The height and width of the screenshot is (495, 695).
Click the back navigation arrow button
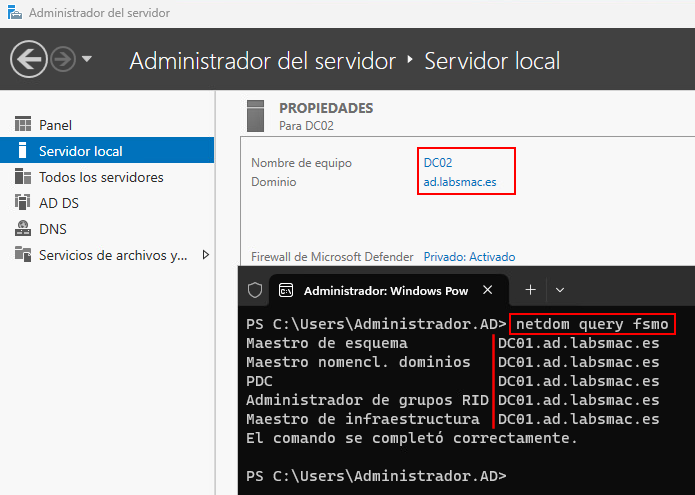tap(29, 59)
